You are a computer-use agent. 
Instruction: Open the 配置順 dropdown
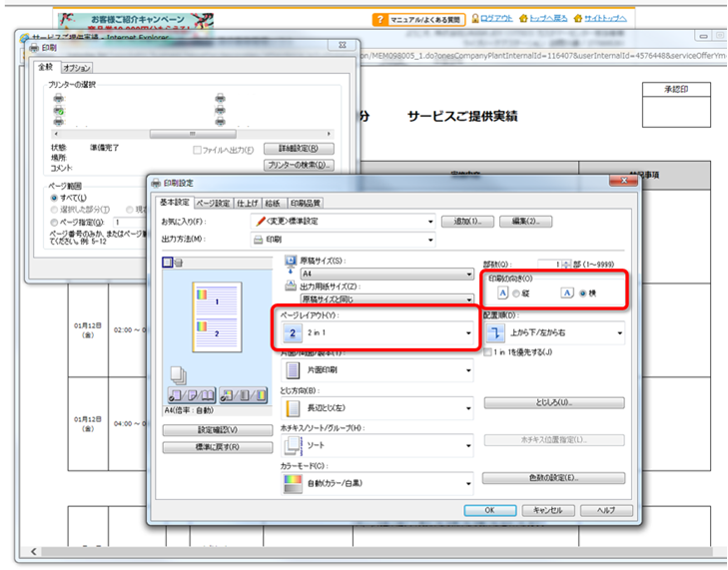(x=554, y=332)
